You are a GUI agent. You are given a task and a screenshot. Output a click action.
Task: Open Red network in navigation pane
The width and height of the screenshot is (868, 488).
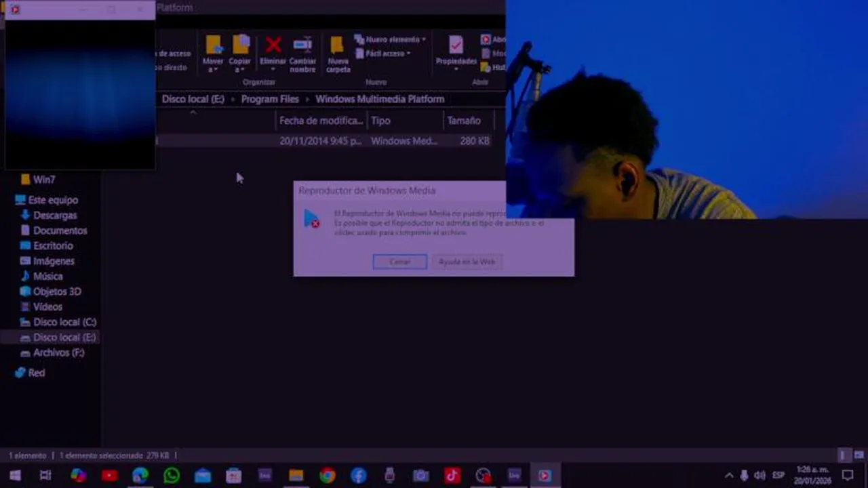[x=30, y=373]
